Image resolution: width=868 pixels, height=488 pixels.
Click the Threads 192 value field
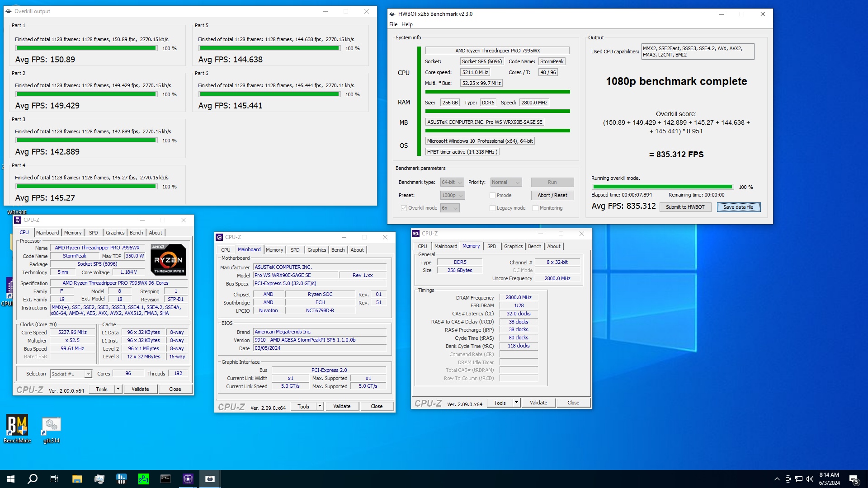pyautogui.click(x=178, y=374)
